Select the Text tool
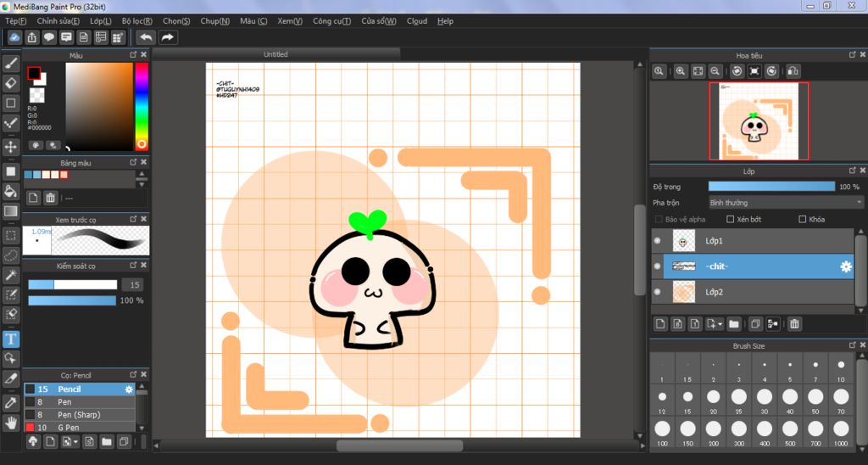Viewport: 868px width, 465px height. [10, 339]
